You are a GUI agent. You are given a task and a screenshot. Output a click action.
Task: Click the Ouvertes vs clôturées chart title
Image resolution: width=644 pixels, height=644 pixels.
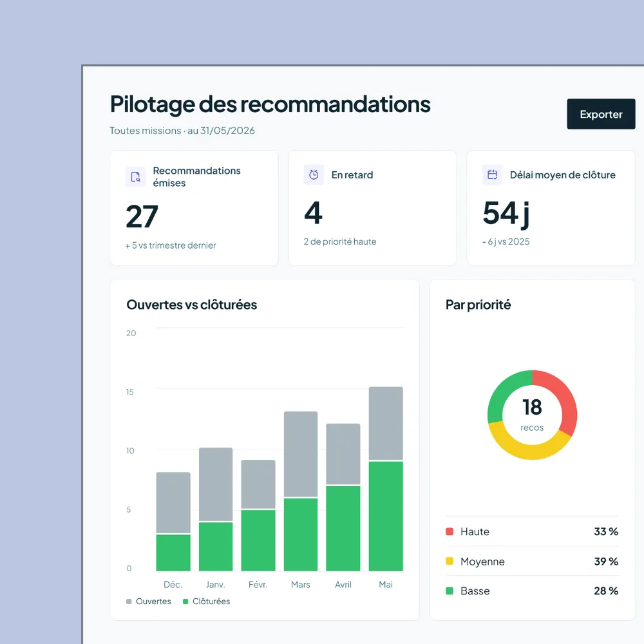click(192, 305)
